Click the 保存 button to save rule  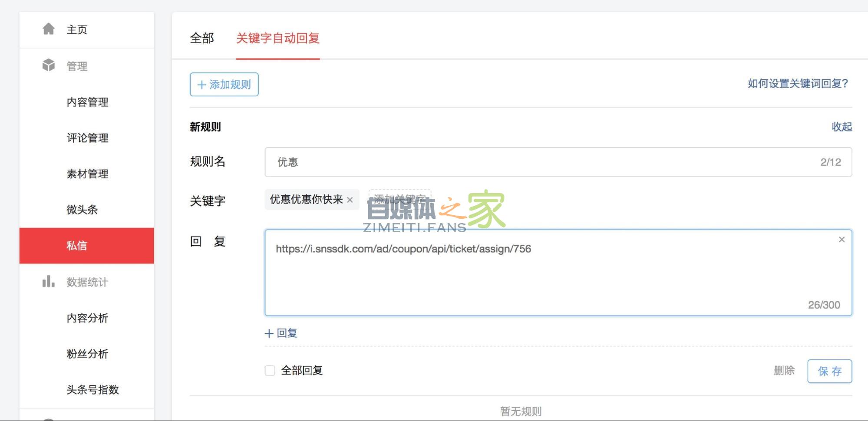(829, 371)
